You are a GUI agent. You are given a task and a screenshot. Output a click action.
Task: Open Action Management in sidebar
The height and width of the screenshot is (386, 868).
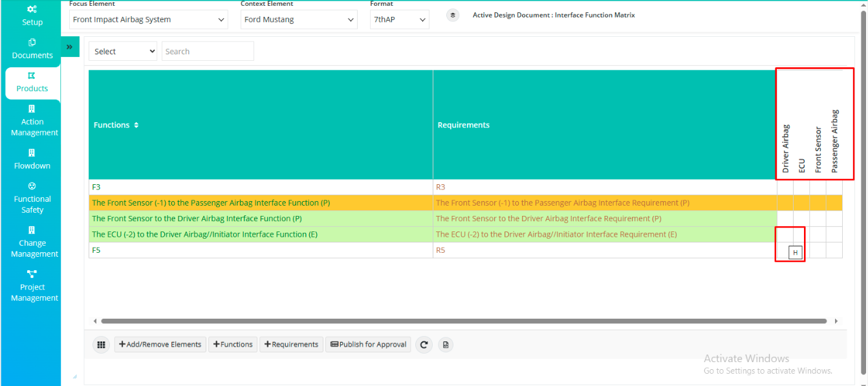click(32, 122)
